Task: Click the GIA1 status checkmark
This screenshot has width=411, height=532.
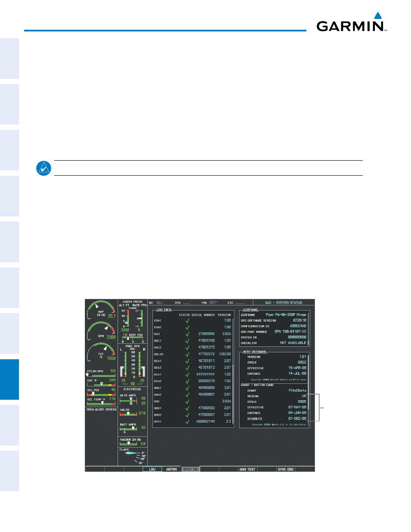Action: click(x=187, y=374)
